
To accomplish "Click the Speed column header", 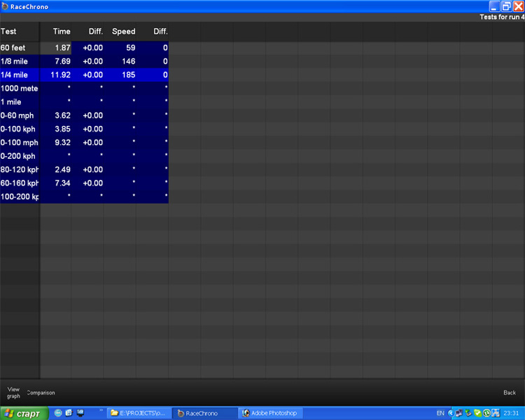I will [x=123, y=31].
